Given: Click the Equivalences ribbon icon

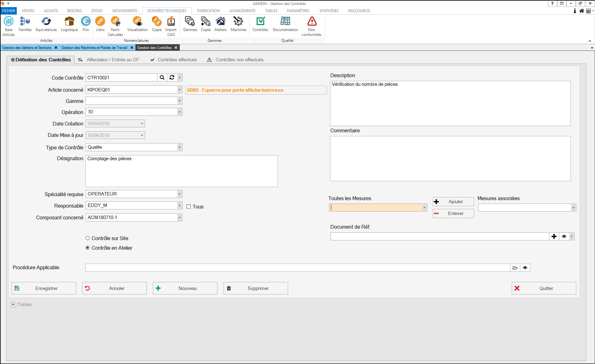Looking at the screenshot, I should click(x=46, y=24).
